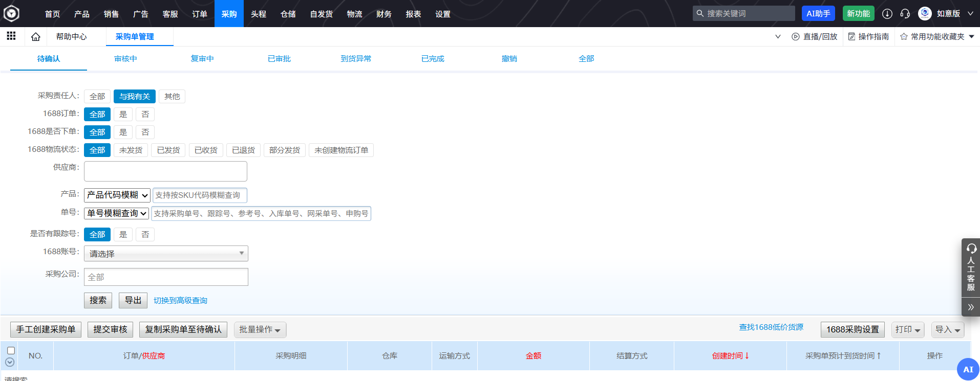This screenshot has height=381, width=980.
Task: Click the headset support icon in top bar
Action: click(905, 14)
